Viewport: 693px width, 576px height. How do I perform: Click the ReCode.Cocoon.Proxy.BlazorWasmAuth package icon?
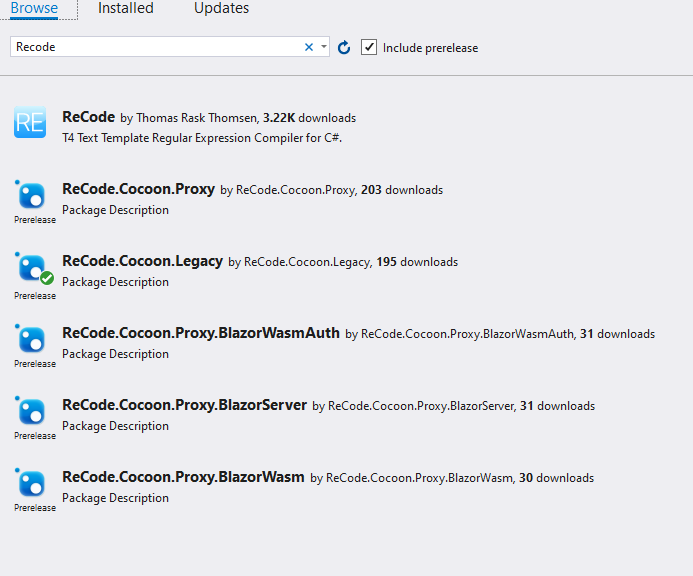[32, 339]
